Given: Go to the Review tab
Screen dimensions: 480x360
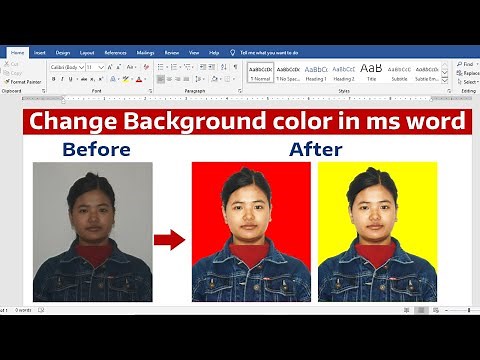Looking at the screenshot, I should (x=172, y=53).
